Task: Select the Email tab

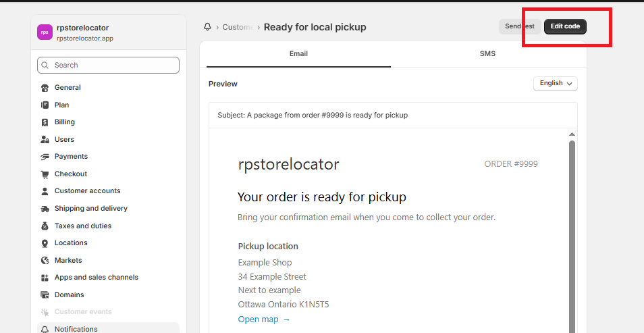Action: (298, 53)
